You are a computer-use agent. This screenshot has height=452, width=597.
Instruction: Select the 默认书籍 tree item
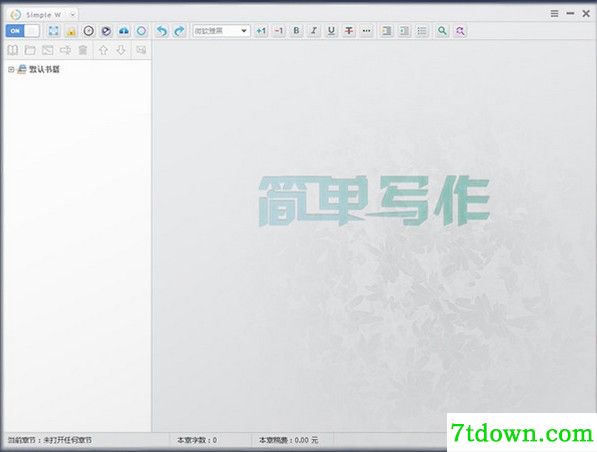(x=45, y=69)
